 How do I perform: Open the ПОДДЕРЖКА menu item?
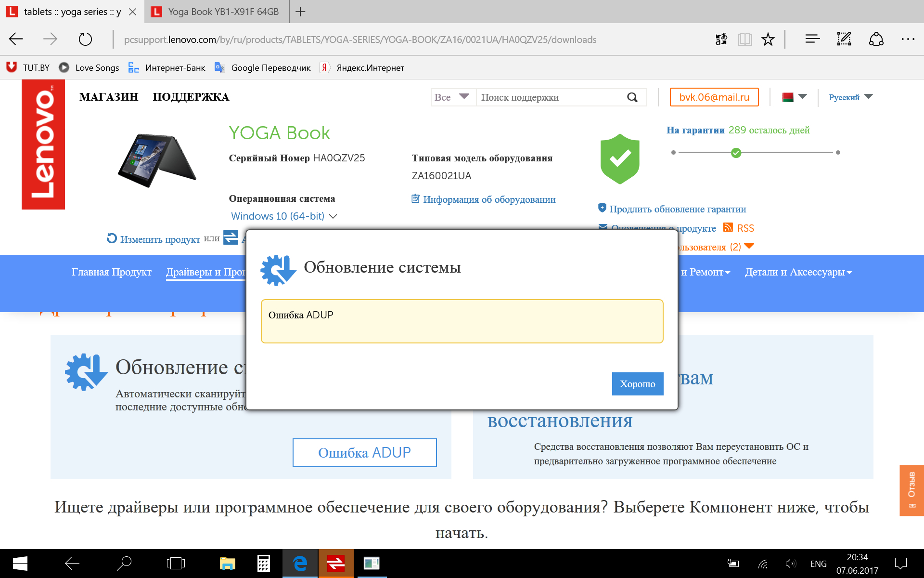[x=191, y=97]
